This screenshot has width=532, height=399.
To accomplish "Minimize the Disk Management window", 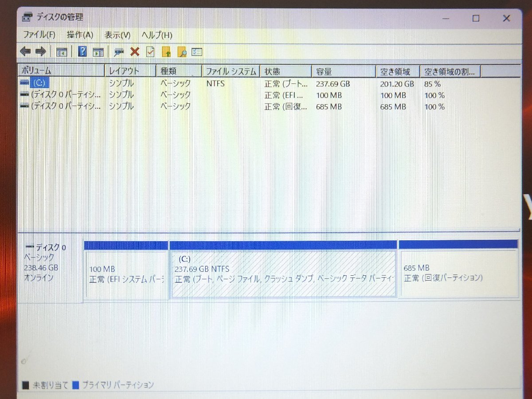I will [446, 18].
